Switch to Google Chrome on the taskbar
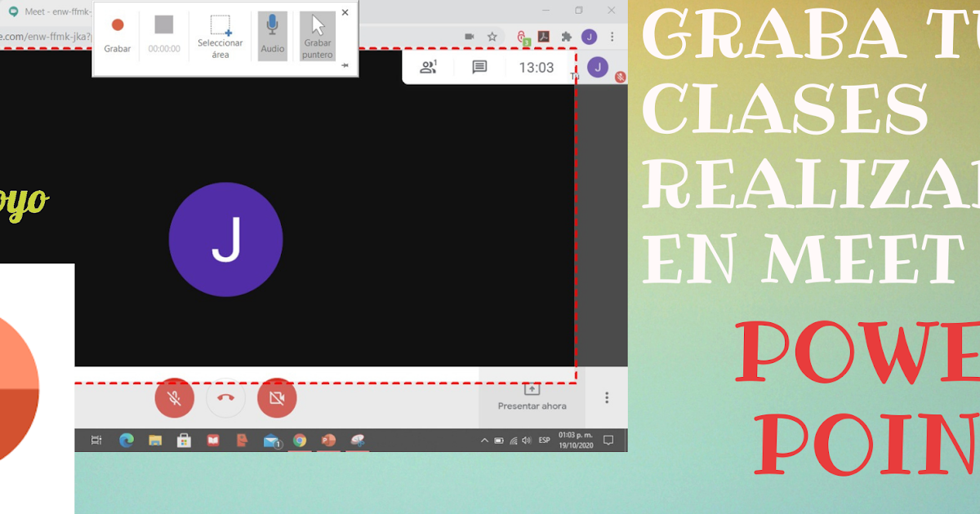The height and width of the screenshot is (514, 980). (x=300, y=441)
